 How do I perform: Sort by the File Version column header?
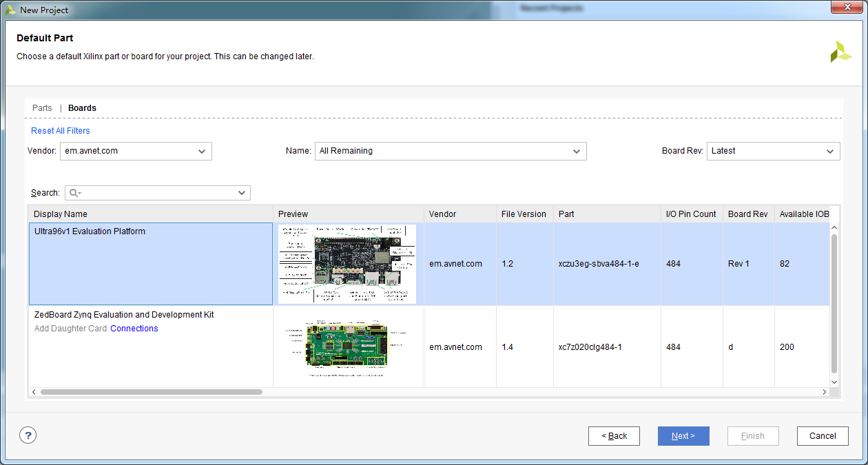[x=525, y=214]
